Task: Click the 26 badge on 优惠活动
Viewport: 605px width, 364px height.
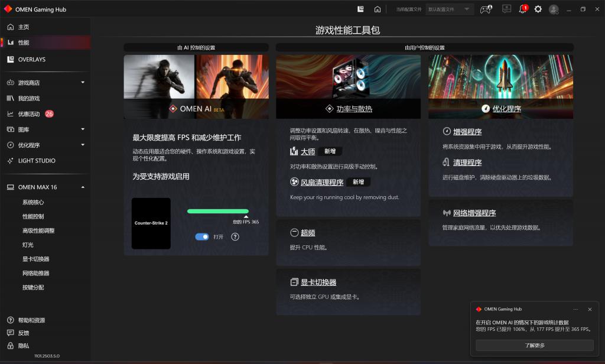Action: tap(50, 114)
